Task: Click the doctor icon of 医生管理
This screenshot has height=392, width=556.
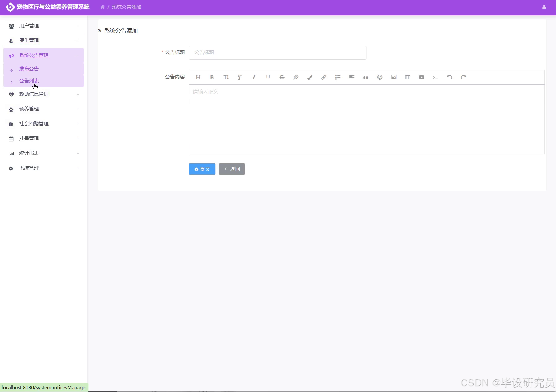Action: (x=11, y=41)
